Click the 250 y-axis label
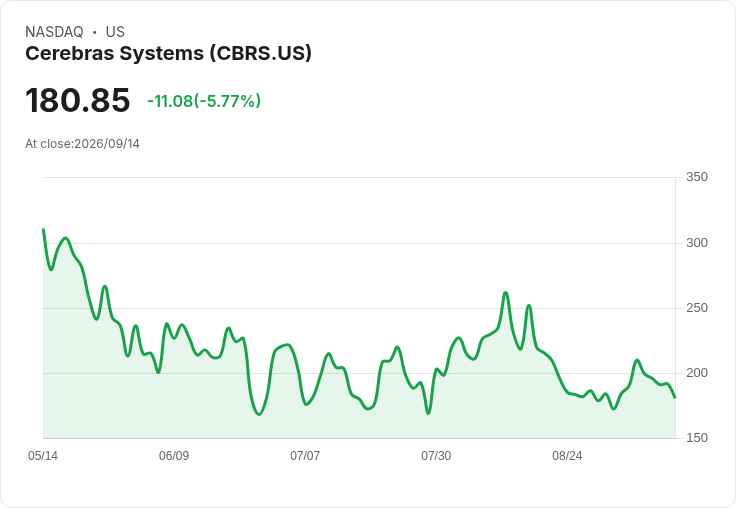This screenshot has width=736, height=508. (697, 308)
